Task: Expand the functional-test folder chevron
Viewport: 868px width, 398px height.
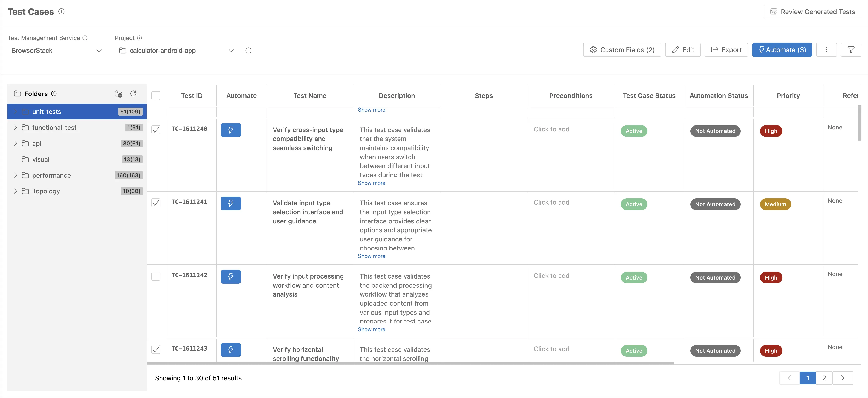Action: [x=16, y=127]
